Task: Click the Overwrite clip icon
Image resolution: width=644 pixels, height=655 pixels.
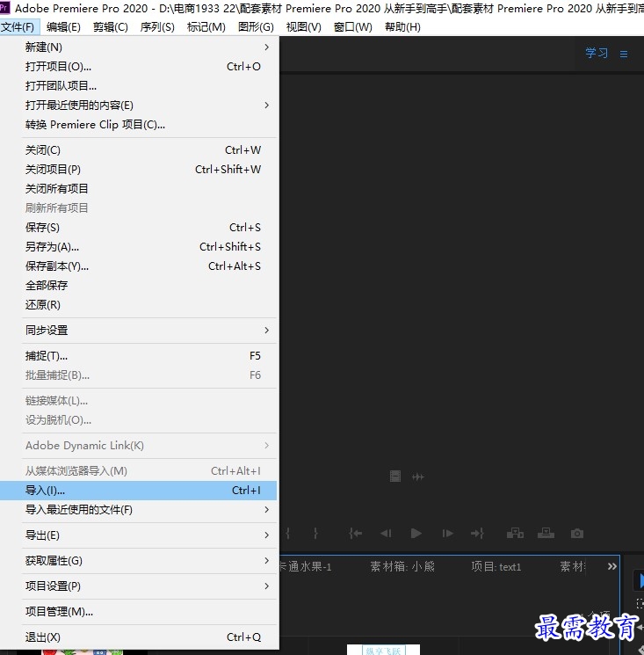Action: coord(546,534)
